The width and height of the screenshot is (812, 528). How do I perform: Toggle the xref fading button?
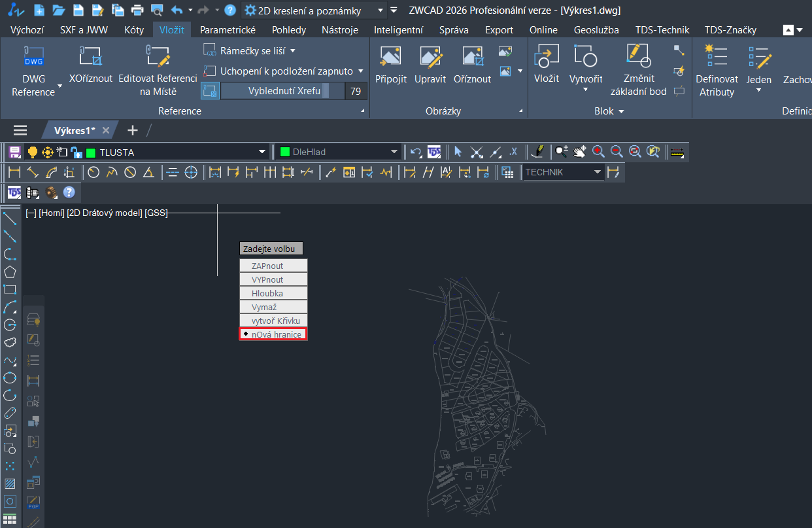click(x=210, y=91)
